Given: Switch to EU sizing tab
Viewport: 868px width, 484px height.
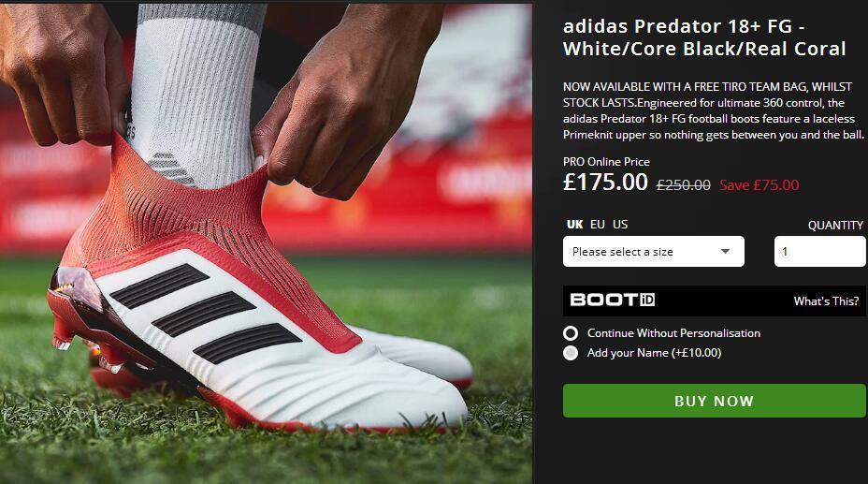Looking at the screenshot, I should click(598, 225).
